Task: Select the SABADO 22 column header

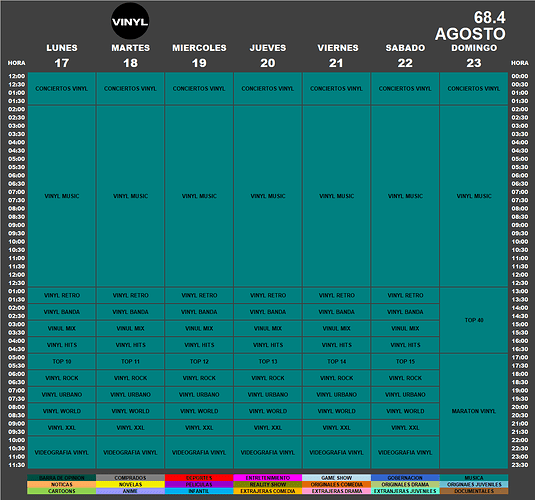Action: coord(405,55)
